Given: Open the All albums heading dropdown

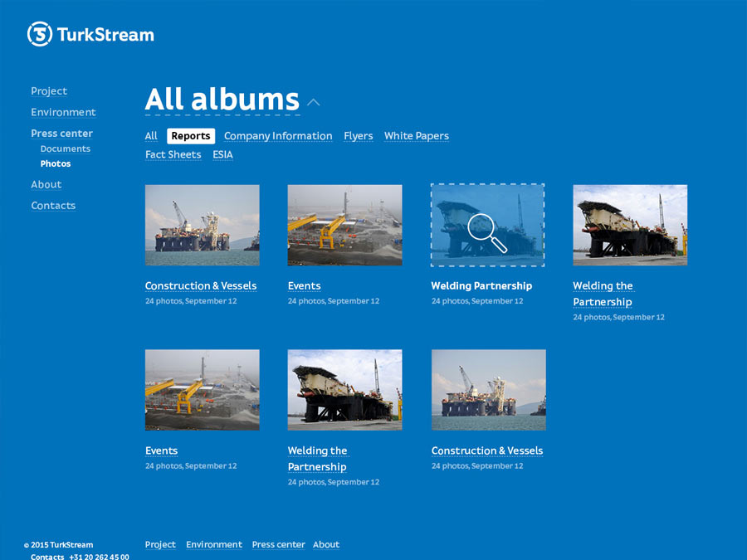Looking at the screenshot, I should point(222,100).
